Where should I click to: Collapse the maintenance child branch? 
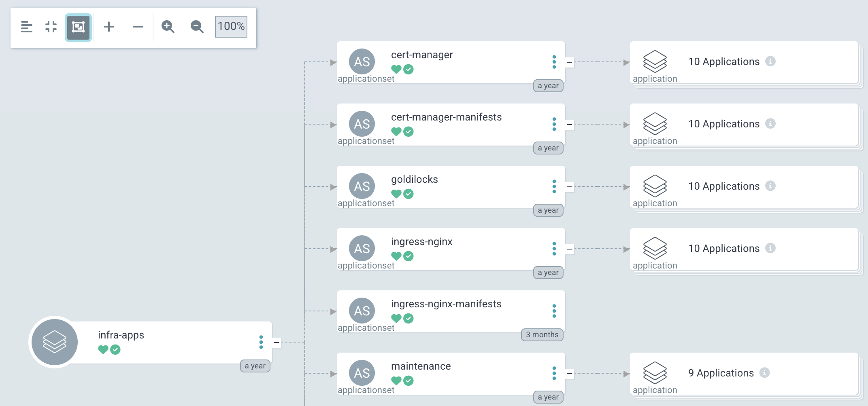(x=570, y=374)
